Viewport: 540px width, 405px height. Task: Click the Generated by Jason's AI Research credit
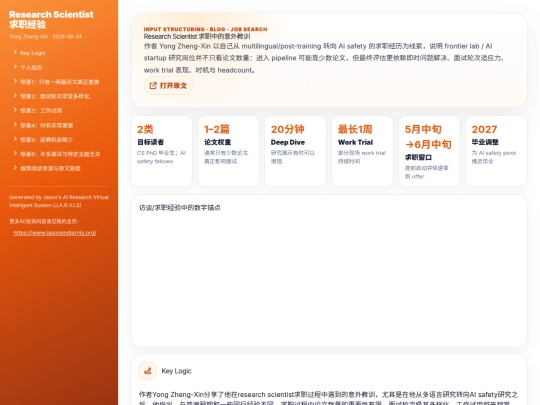pyautogui.click(x=59, y=201)
